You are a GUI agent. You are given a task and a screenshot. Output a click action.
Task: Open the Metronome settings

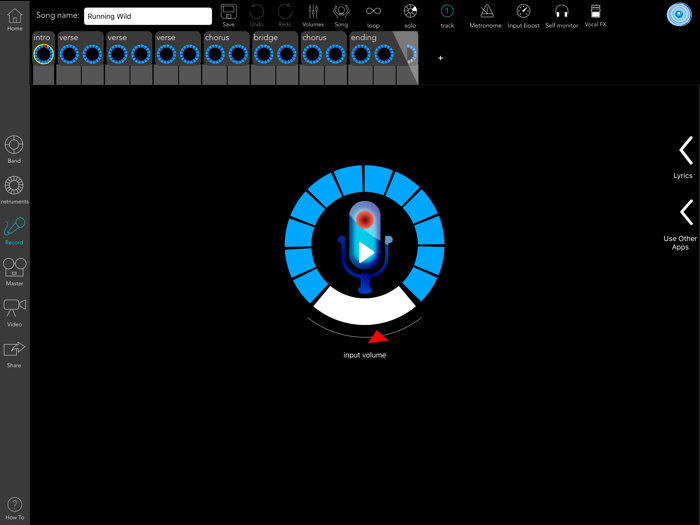[486, 14]
